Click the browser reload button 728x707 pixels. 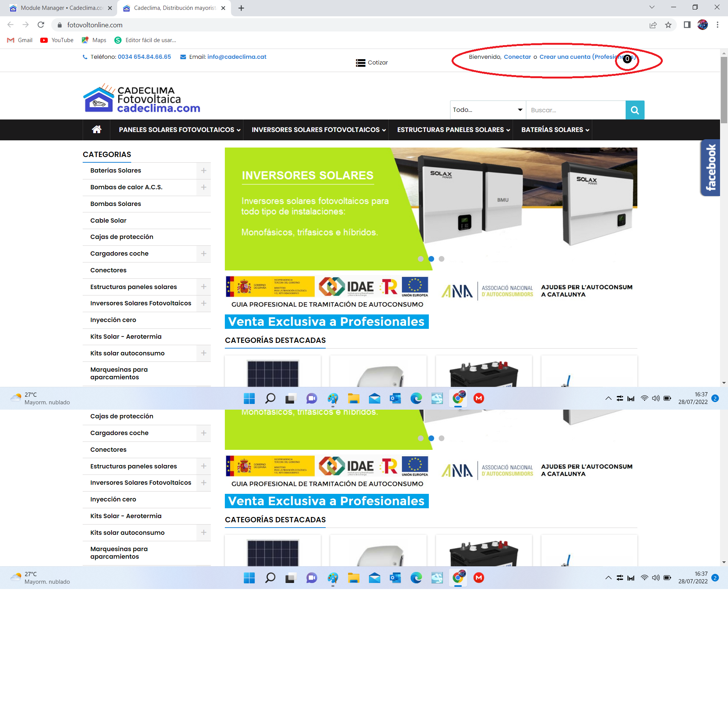(41, 25)
